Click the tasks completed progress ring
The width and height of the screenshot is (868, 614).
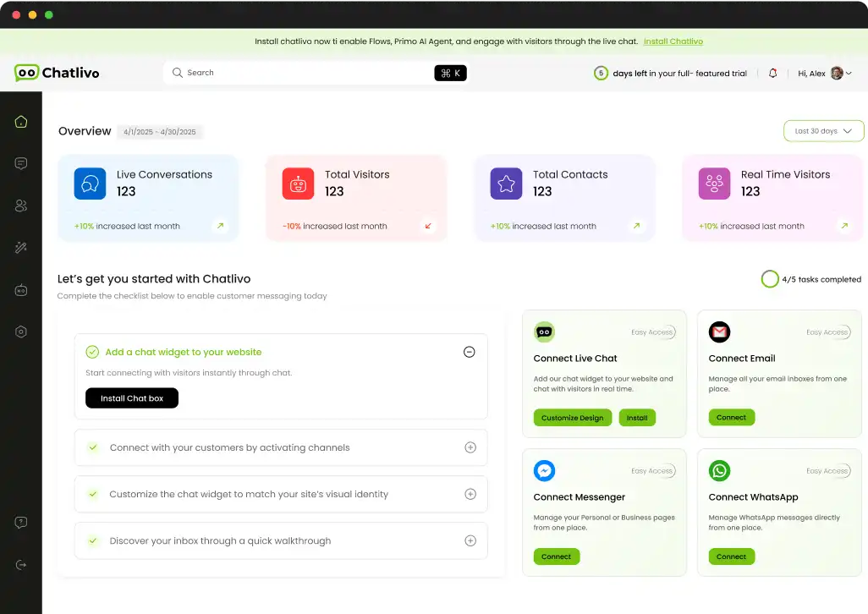(770, 279)
